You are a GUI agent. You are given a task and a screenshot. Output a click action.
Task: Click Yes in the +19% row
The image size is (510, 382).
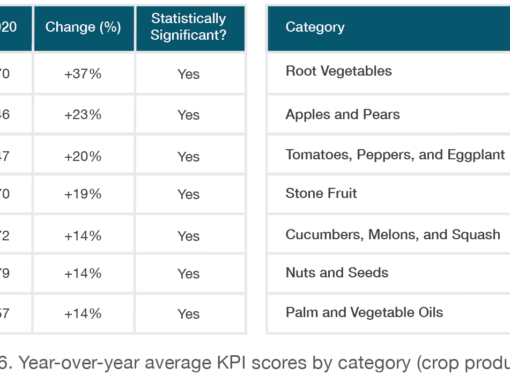coord(188,194)
